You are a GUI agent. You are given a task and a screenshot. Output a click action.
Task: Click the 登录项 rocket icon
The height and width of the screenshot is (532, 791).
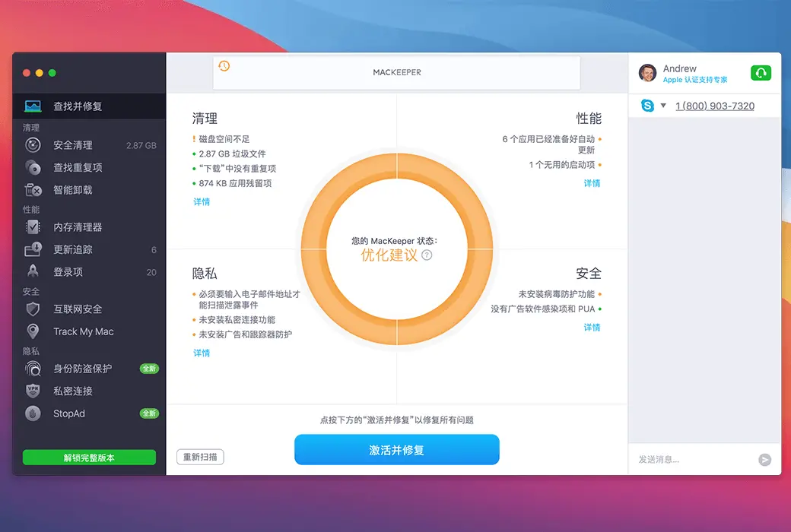(33, 271)
